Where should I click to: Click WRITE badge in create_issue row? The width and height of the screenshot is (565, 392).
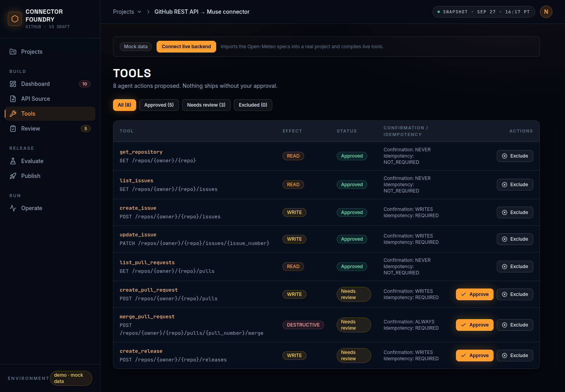tap(294, 212)
